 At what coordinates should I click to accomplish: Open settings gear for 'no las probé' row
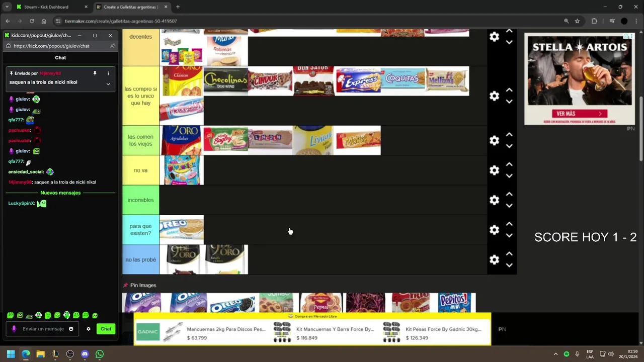494,259
